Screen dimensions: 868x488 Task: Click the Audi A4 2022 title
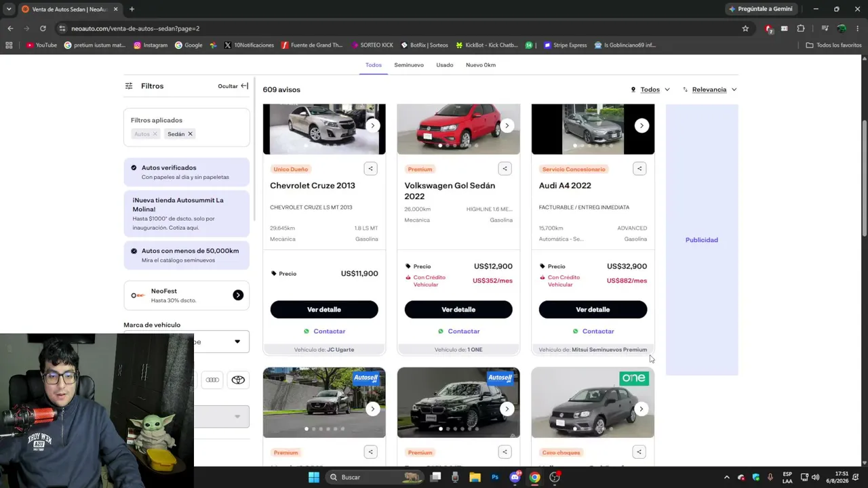pos(565,186)
